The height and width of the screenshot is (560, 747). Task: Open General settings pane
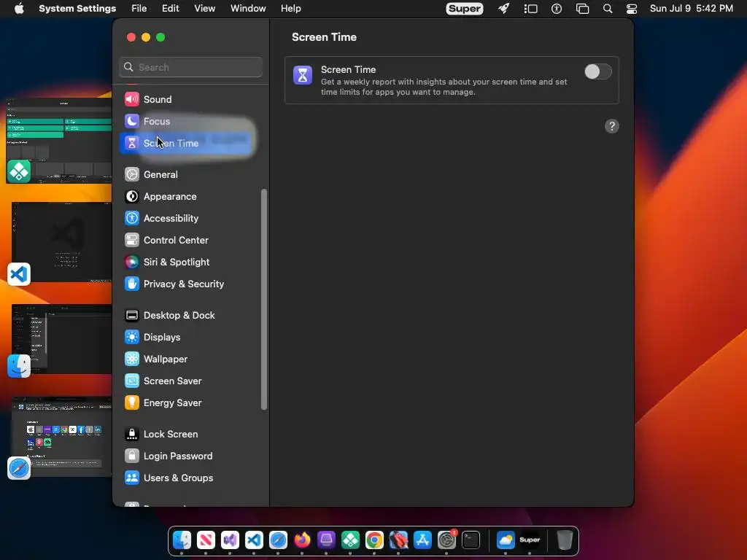point(190,174)
